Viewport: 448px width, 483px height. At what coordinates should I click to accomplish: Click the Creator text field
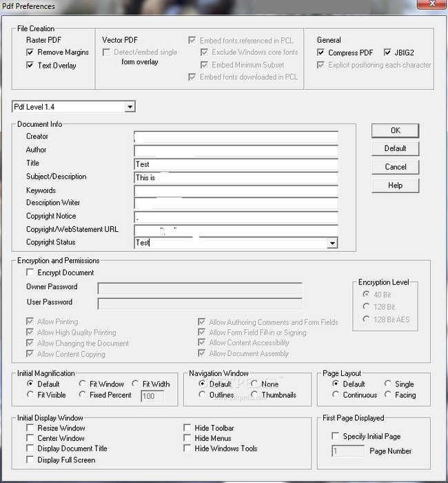point(236,137)
